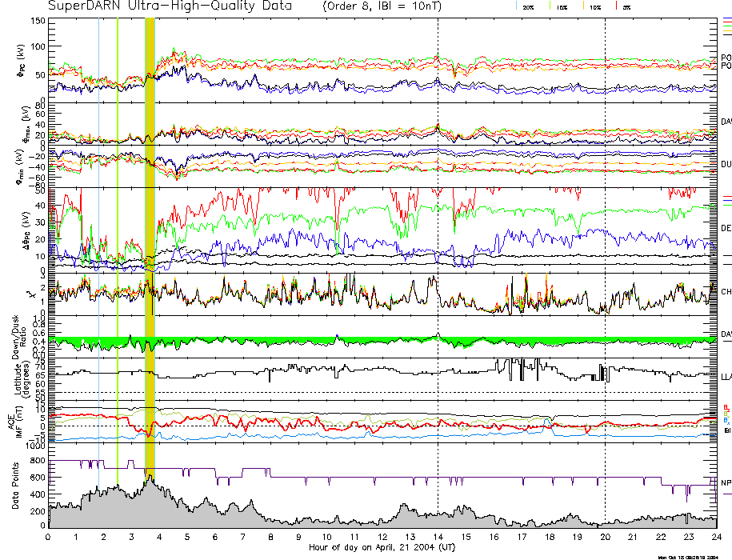Click the gray Data Points histogram peak
The height and width of the screenshot is (560, 732).
pos(150,482)
